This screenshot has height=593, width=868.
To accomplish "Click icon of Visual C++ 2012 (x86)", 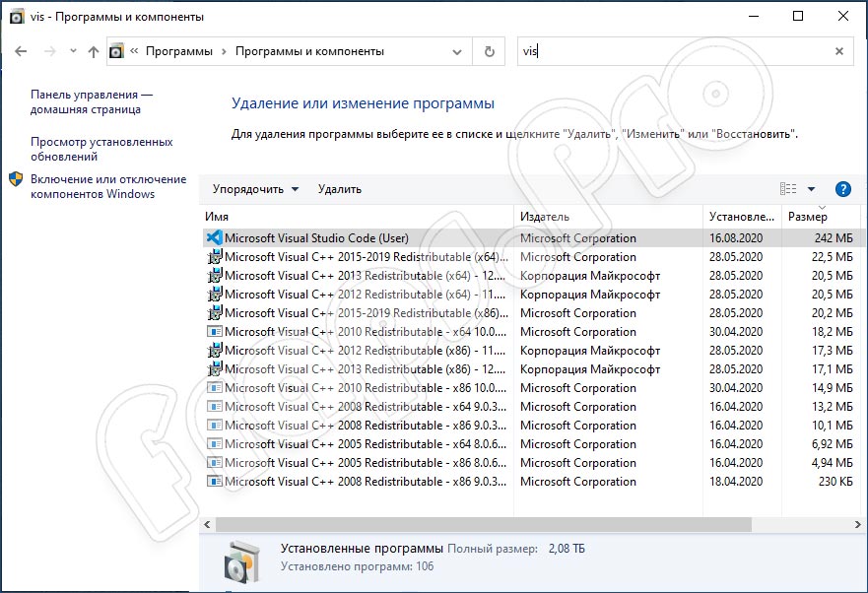I will point(214,351).
